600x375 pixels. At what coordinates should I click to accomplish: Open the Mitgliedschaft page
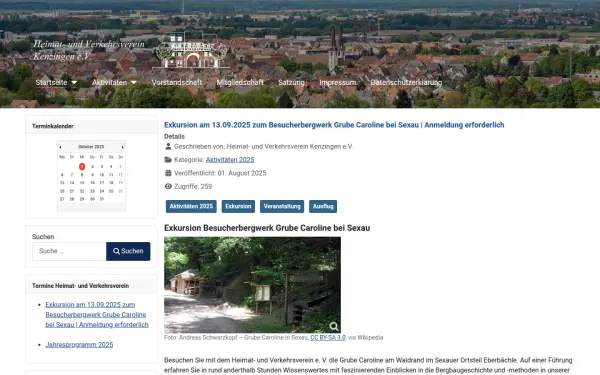pos(240,82)
